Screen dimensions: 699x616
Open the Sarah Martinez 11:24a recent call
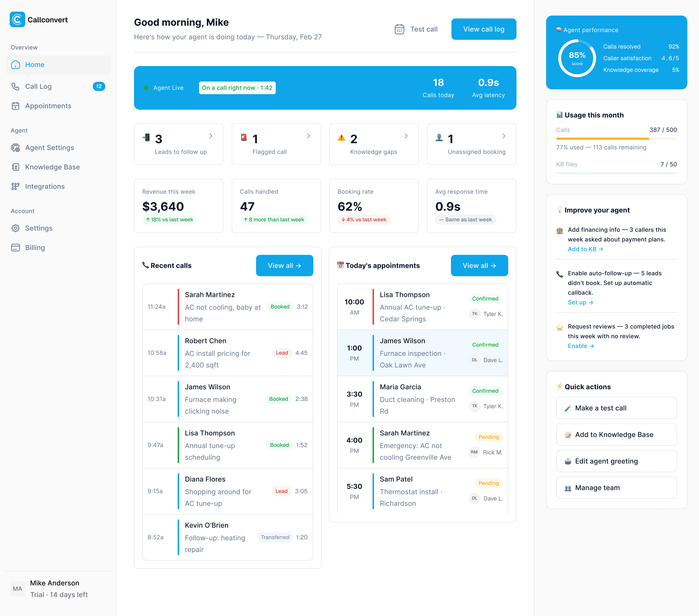[227, 307]
